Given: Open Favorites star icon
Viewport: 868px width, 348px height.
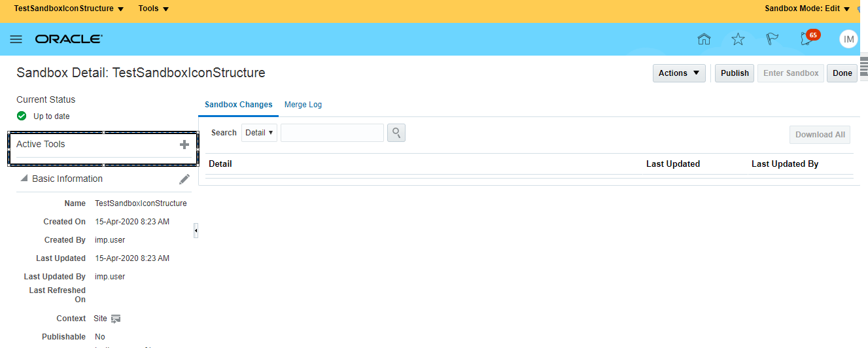Looking at the screenshot, I should pyautogui.click(x=738, y=39).
